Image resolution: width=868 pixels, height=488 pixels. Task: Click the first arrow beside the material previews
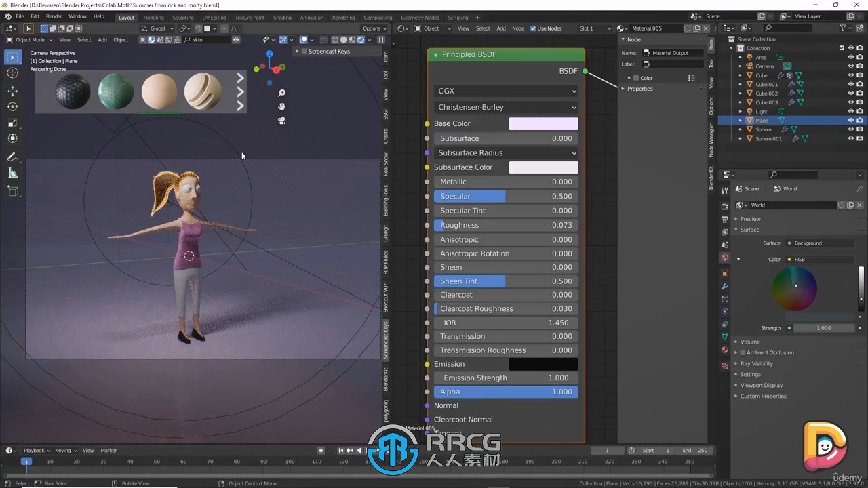pos(240,78)
